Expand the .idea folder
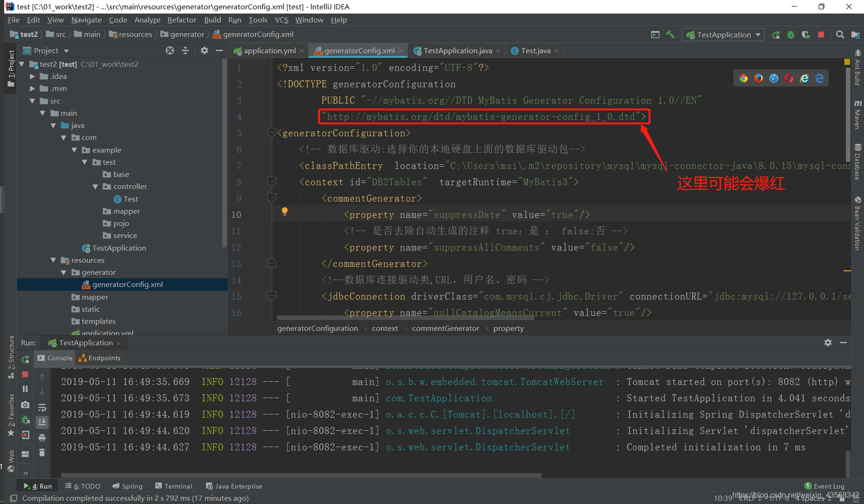864x504 pixels. [32, 76]
